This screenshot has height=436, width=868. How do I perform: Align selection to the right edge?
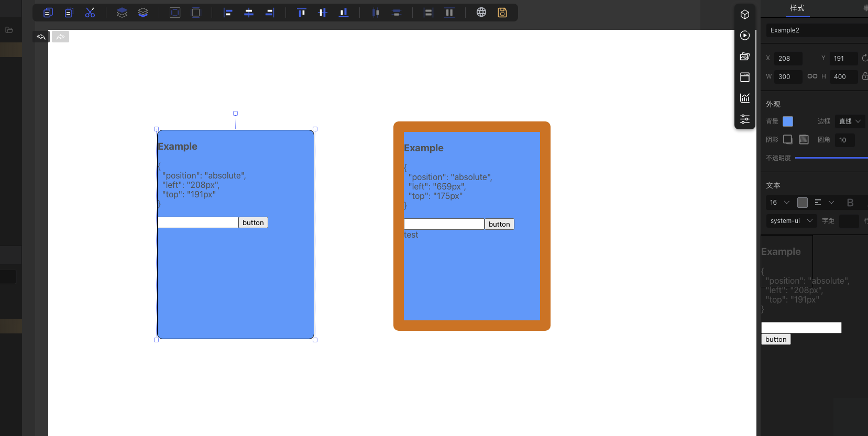tap(270, 13)
